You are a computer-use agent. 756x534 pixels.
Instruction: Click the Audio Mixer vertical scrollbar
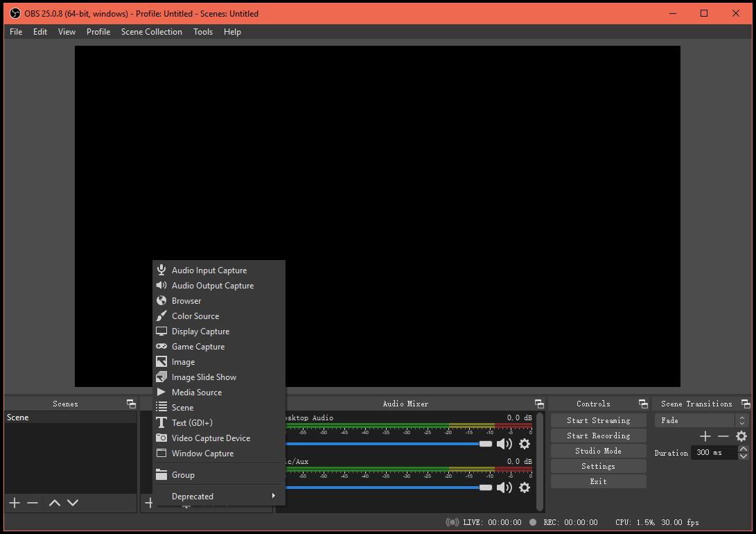[540, 461]
